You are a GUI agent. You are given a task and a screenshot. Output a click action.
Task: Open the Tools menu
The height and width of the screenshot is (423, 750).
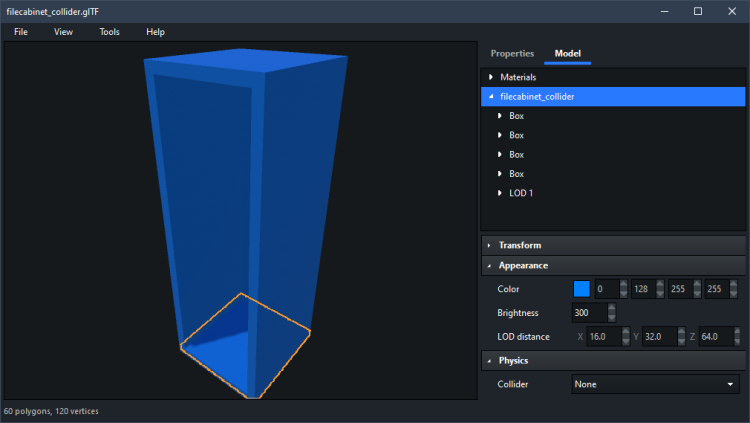click(109, 32)
